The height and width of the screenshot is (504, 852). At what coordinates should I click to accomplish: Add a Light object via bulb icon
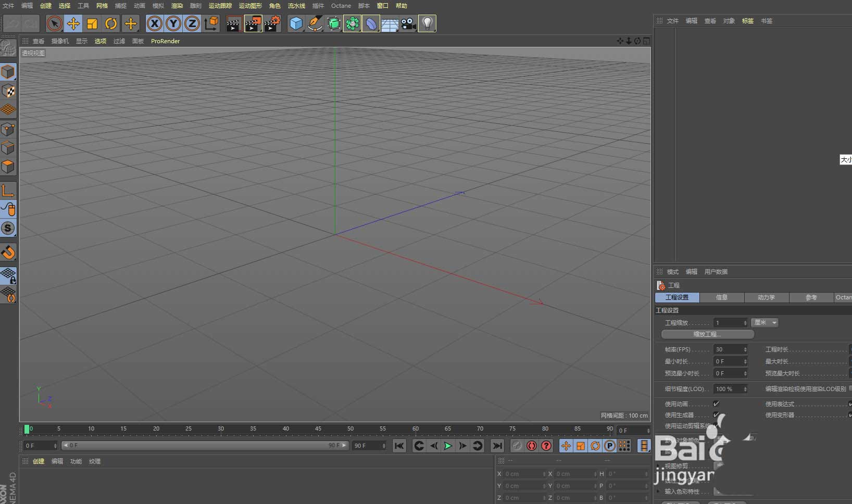427,23
